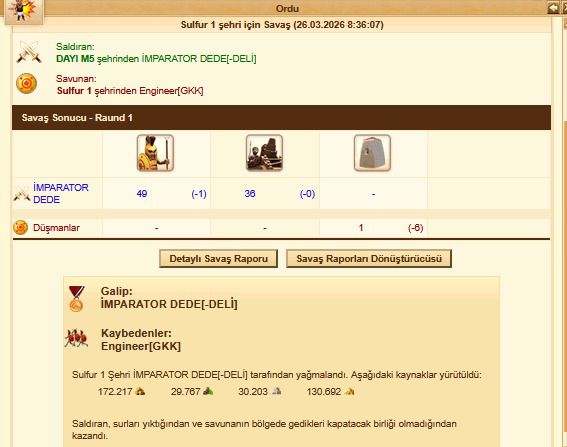This screenshot has width=567, height=447.
Task: Click the looted sulfur resource icon
Action: coord(349,391)
